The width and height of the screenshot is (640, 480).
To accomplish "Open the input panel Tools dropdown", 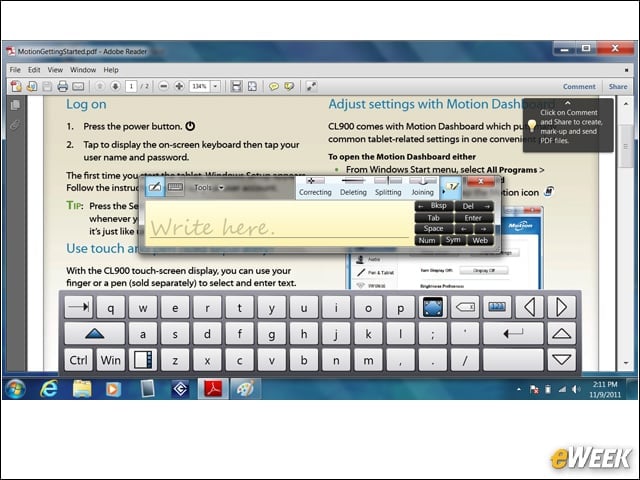I will 208,188.
